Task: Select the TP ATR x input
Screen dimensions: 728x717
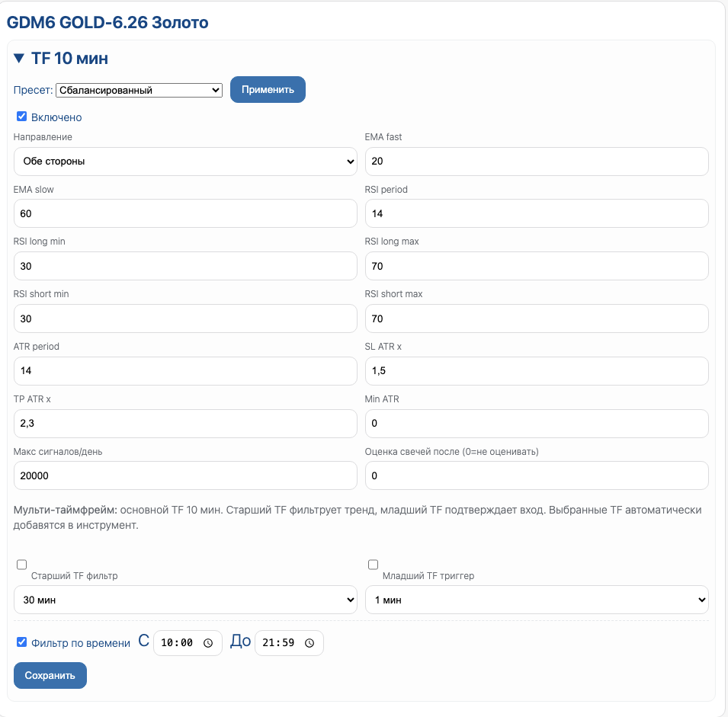Action: pyautogui.click(x=185, y=424)
